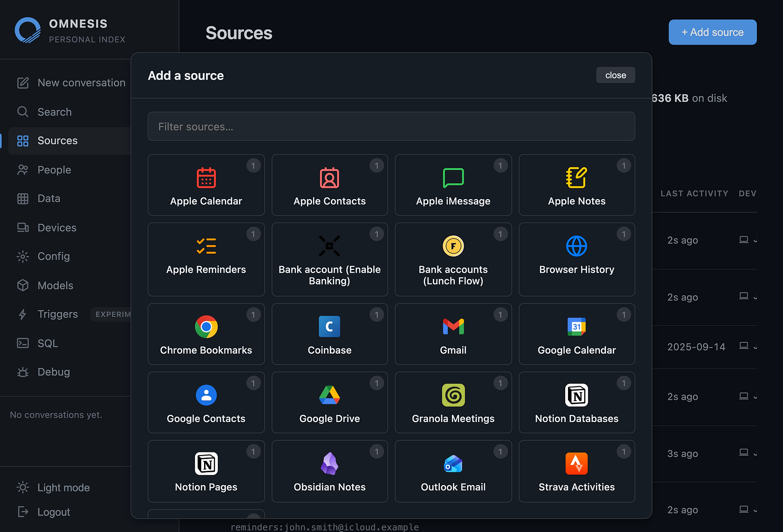Open the Sources section in sidebar
783x532 pixels.
(x=70, y=141)
